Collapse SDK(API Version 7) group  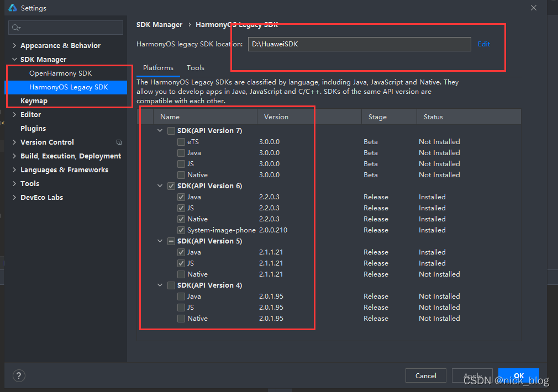coord(160,131)
